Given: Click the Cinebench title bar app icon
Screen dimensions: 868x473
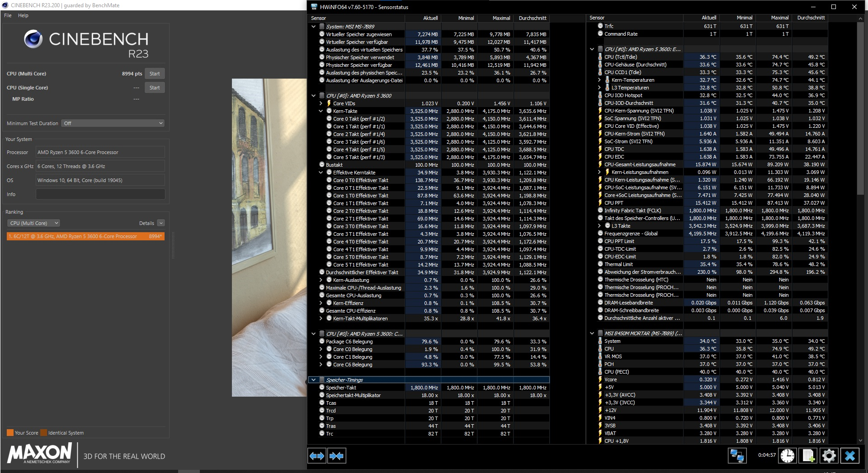Looking at the screenshot, I should point(5,5).
